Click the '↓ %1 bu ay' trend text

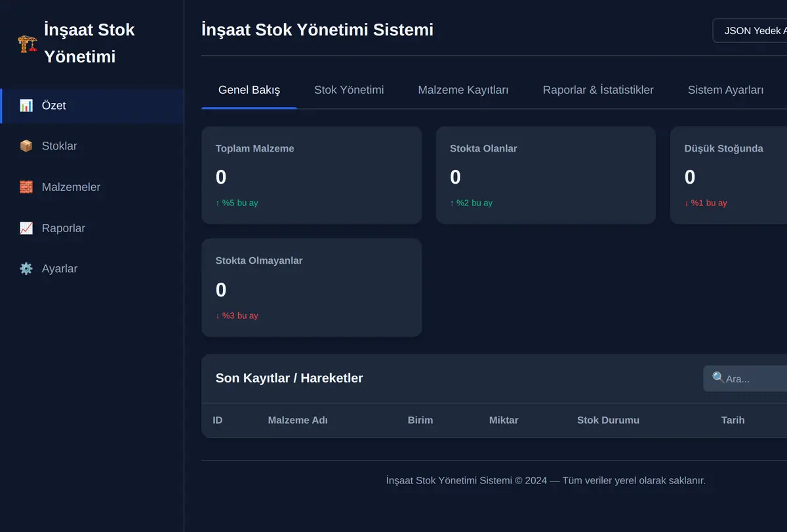click(706, 203)
